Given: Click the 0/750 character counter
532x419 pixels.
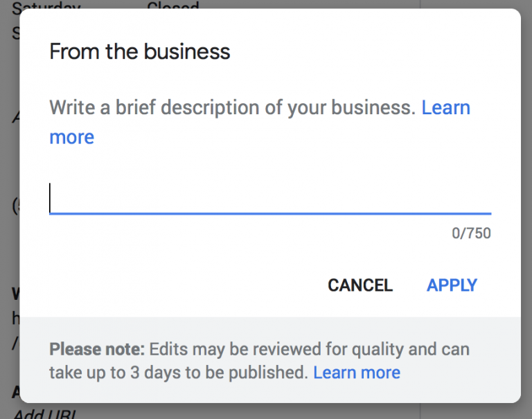Looking at the screenshot, I should 471,233.
